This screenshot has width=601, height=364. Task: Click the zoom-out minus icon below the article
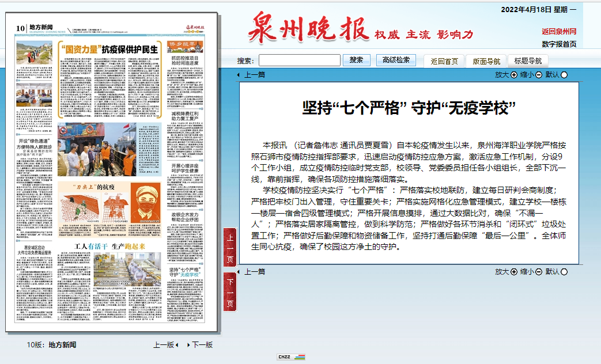[x=539, y=272]
